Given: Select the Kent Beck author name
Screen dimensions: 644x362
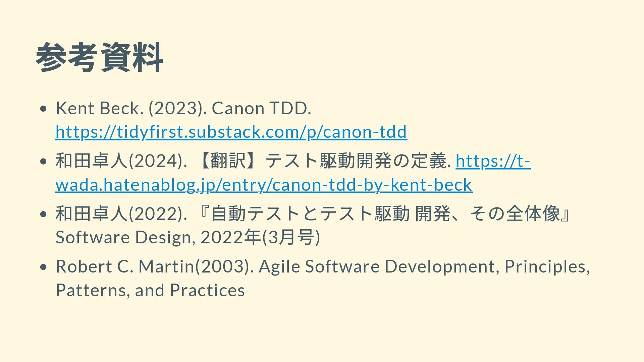Looking at the screenshot, I should (100, 108).
